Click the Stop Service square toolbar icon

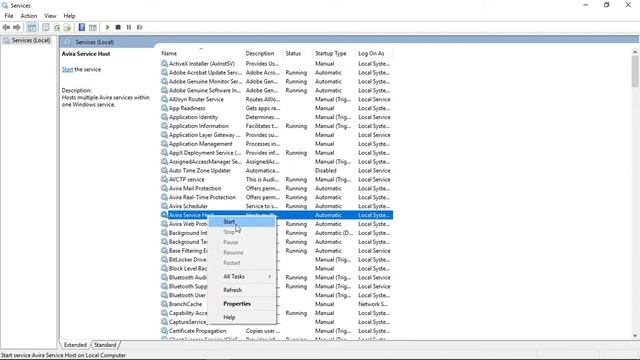click(x=118, y=27)
